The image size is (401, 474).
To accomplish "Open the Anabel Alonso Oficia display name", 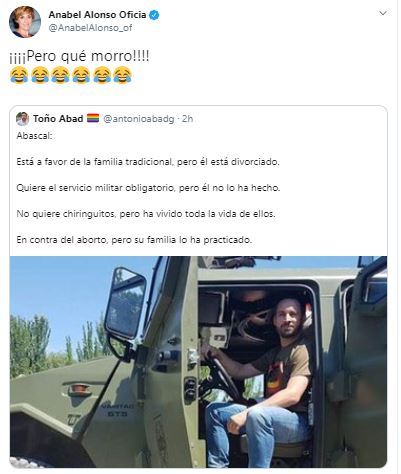I will point(97,15).
